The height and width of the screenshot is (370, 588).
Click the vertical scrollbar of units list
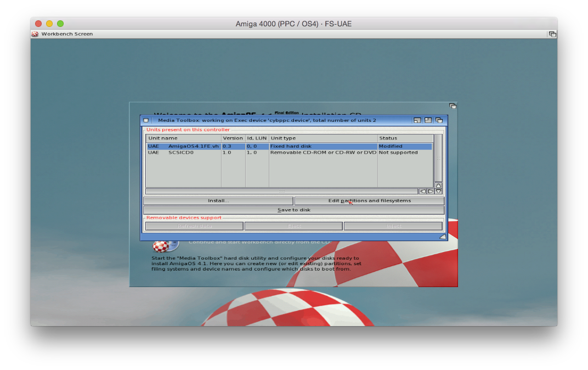pos(438,158)
